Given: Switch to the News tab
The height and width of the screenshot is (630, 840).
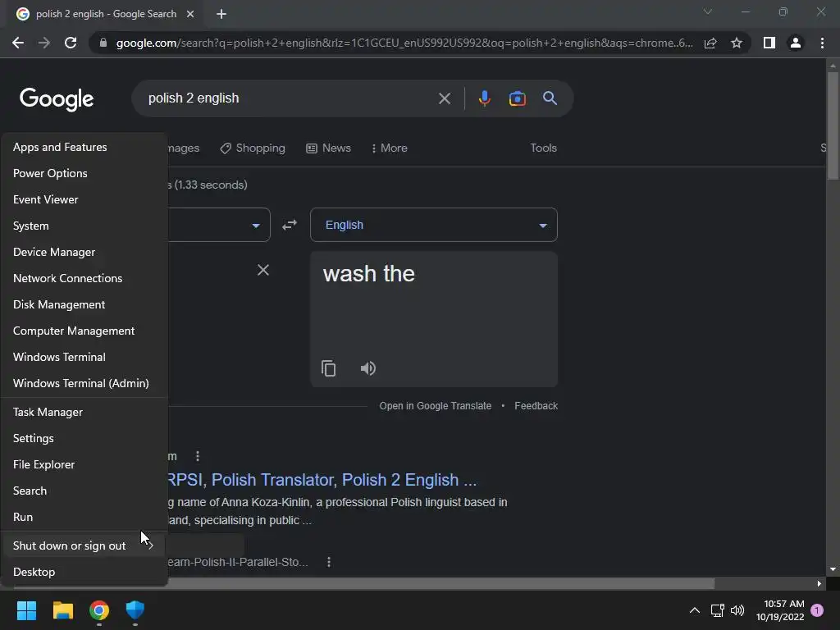Looking at the screenshot, I should 328,148.
